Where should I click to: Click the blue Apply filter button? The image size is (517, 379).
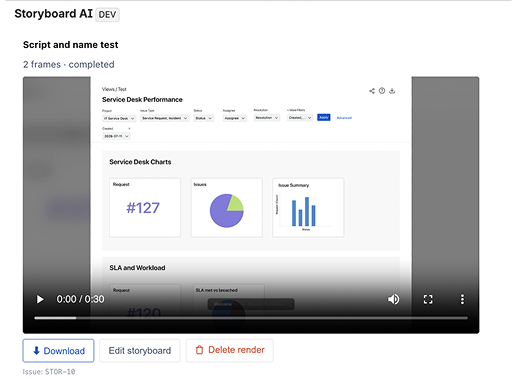point(324,117)
